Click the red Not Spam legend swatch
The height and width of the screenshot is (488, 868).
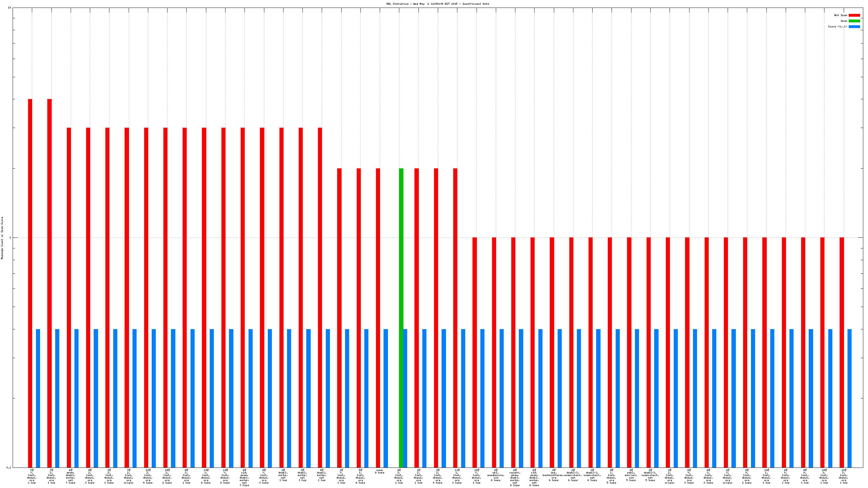(x=854, y=15)
